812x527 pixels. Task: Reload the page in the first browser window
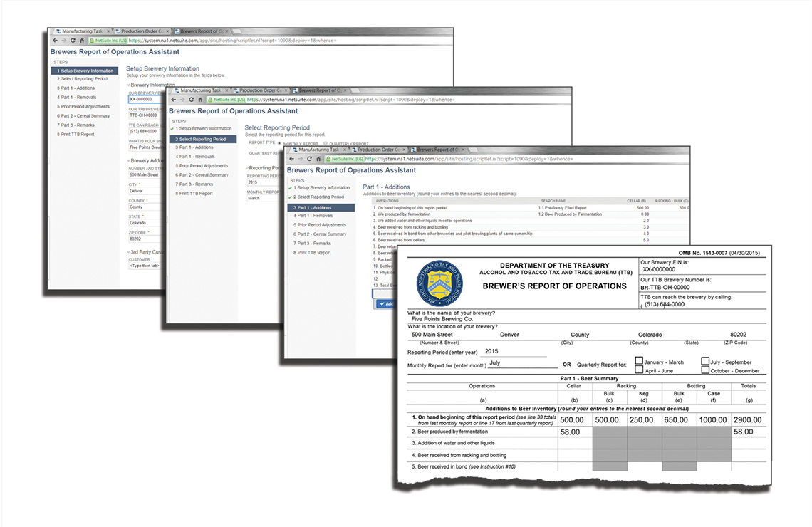(72, 41)
